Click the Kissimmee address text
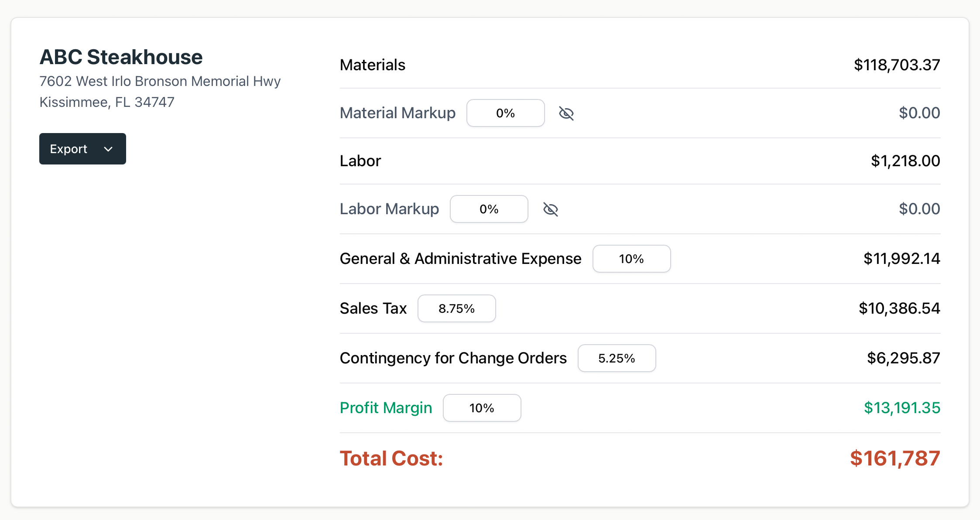The image size is (980, 520). tap(106, 102)
